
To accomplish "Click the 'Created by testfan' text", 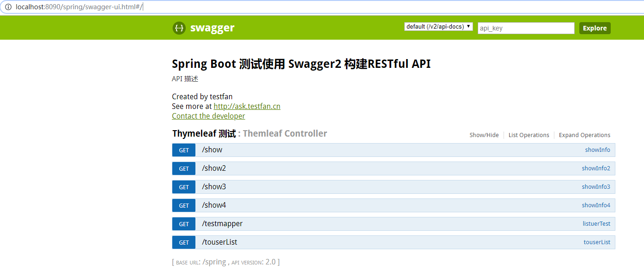I will [202, 96].
